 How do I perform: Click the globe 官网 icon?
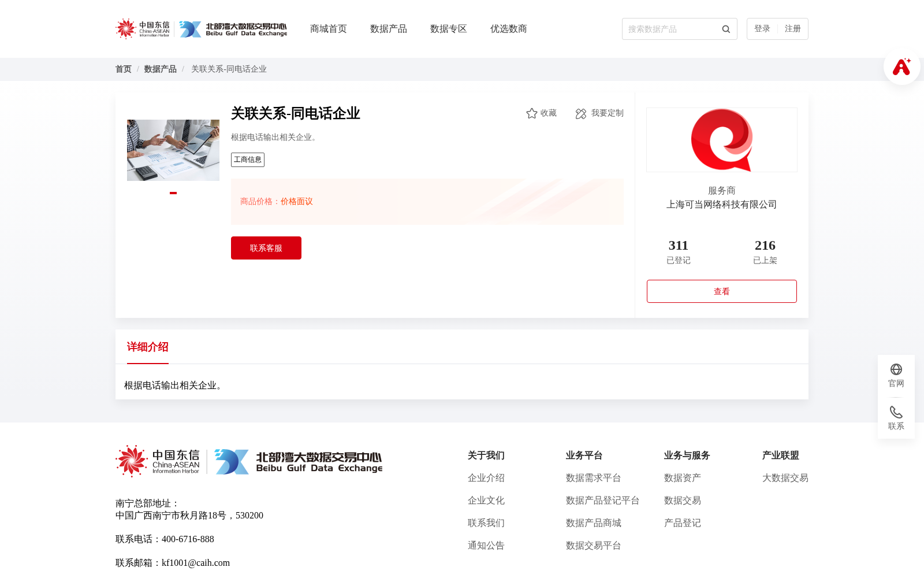pos(896,369)
